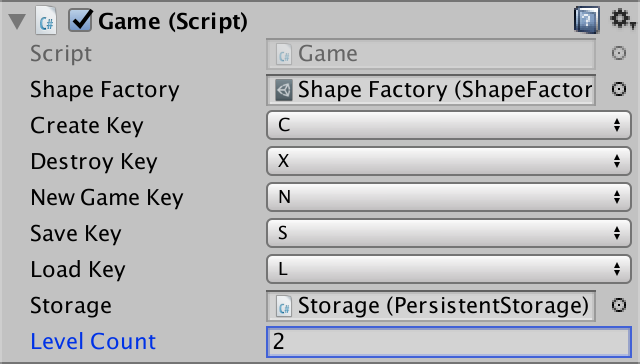Open the Create Key dropdown

coord(449,125)
